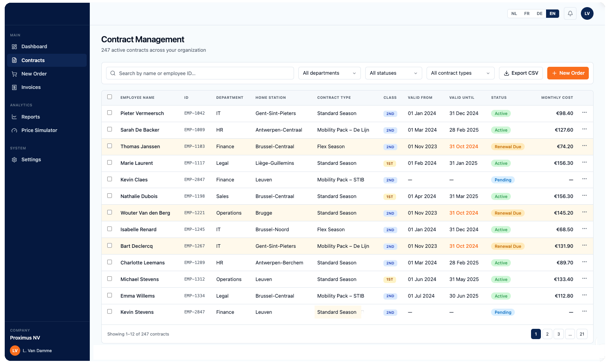
Task: Click the page 1 pagination button
Action: [x=536, y=334]
